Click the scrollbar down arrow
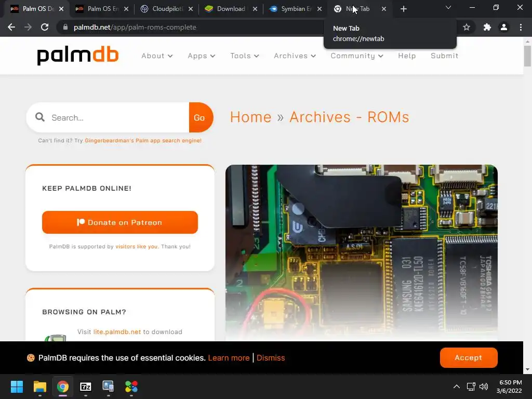 pos(527,369)
